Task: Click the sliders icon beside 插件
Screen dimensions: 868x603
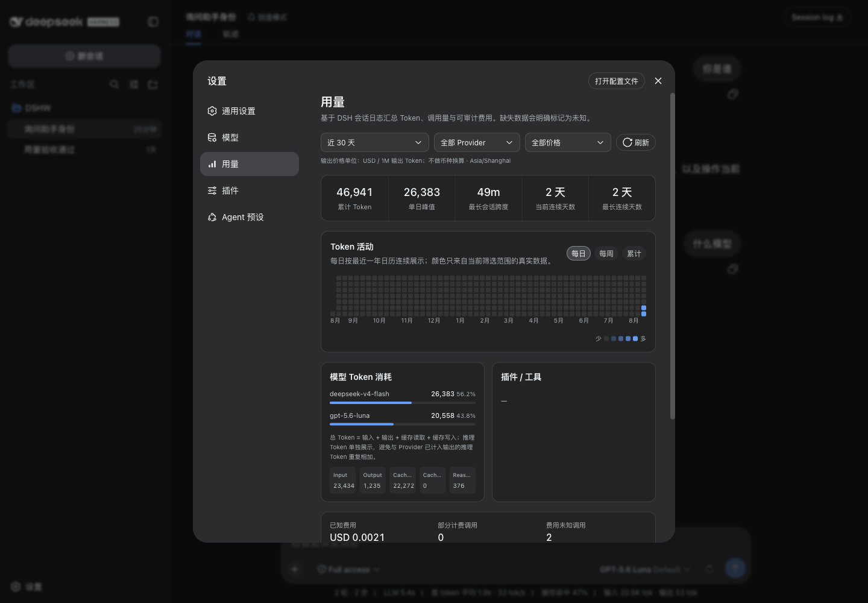Action: click(212, 191)
